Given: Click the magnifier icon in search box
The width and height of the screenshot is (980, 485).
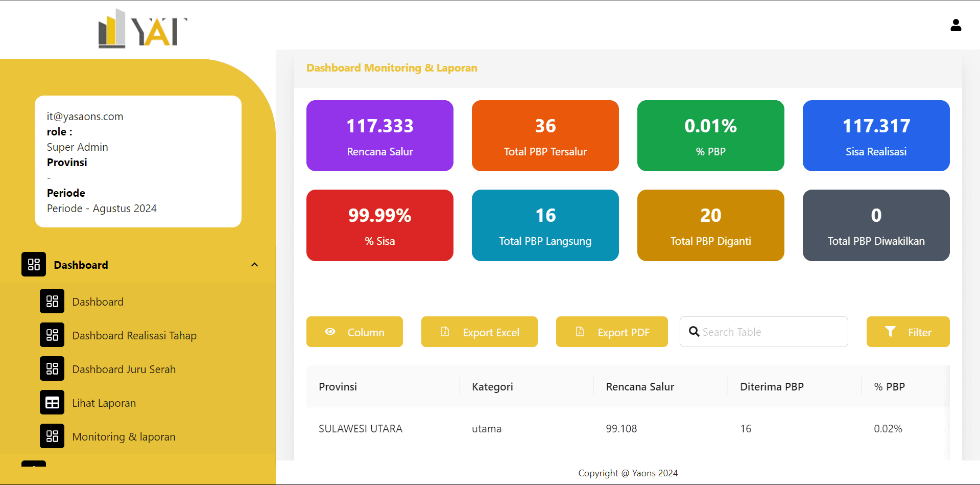Looking at the screenshot, I should point(694,332).
